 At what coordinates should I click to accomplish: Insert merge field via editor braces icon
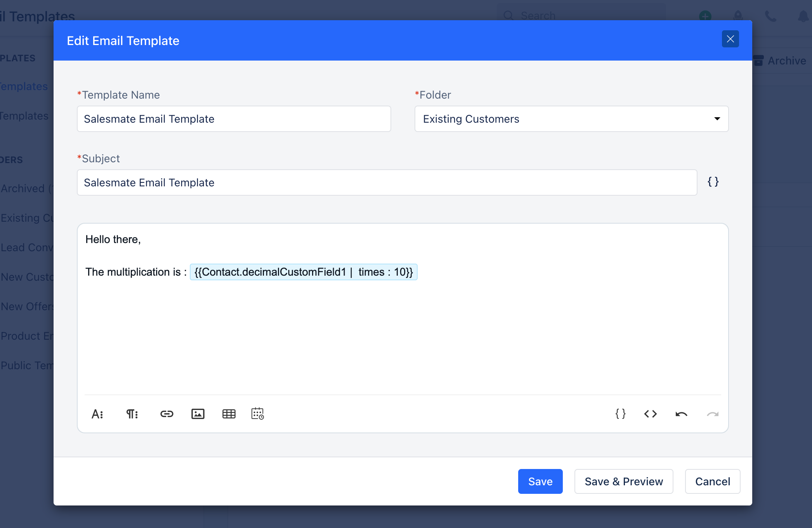tap(621, 414)
